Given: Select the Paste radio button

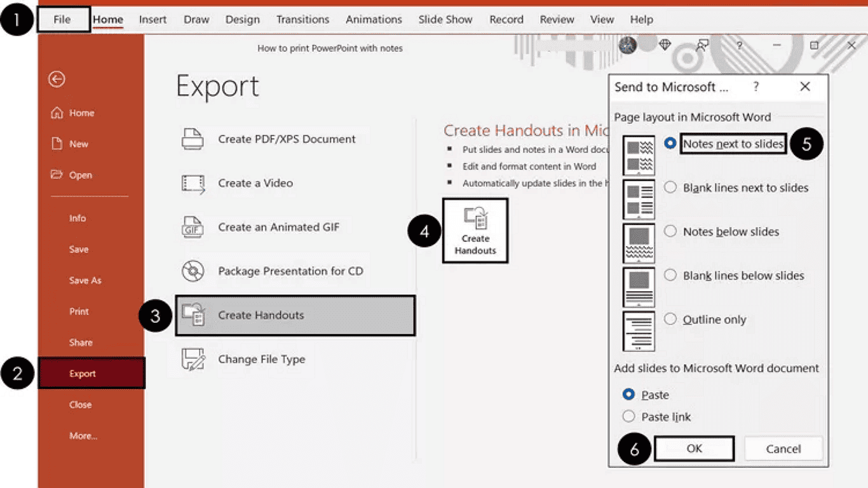Looking at the screenshot, I should pyautogui.click(x=628, y=395).
